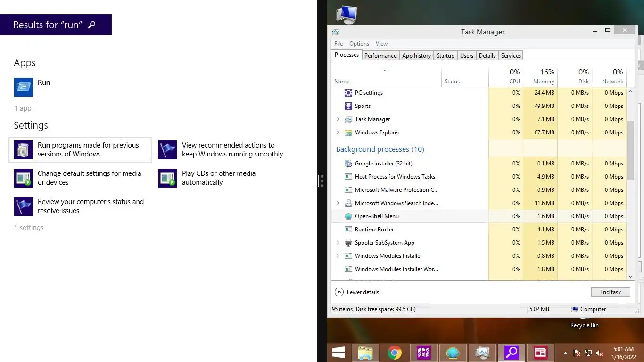This screenshot has height=362, width=644.
Task: Click the process list scroll up arrow
Action: 631,91
